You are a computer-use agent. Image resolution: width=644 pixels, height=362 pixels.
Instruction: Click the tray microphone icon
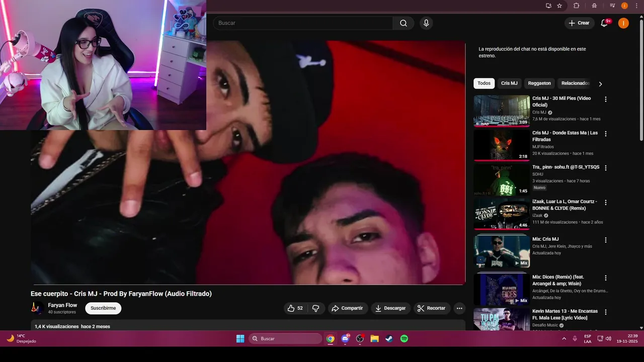point(575,339)
